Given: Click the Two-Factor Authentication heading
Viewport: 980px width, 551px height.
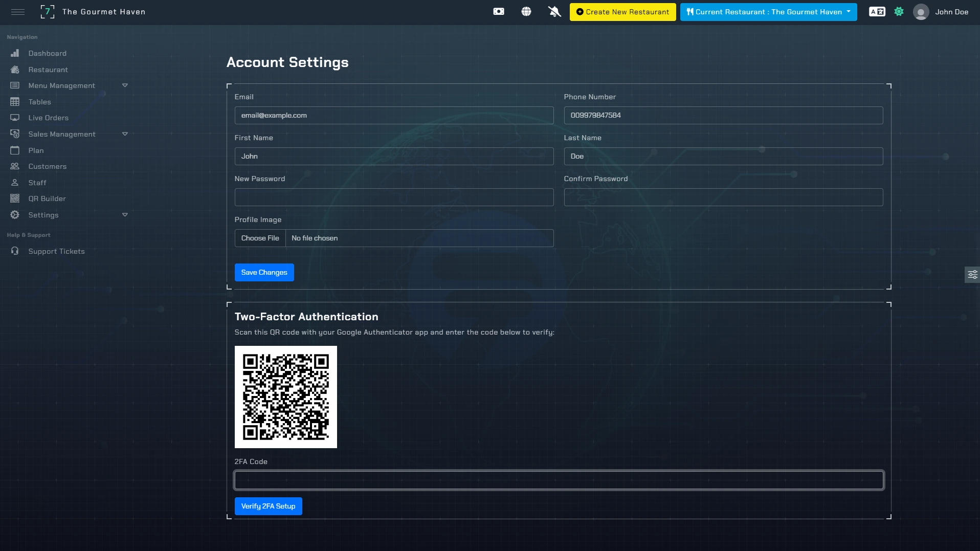Looking at the screenshot, I should click(x=306, y=317).
